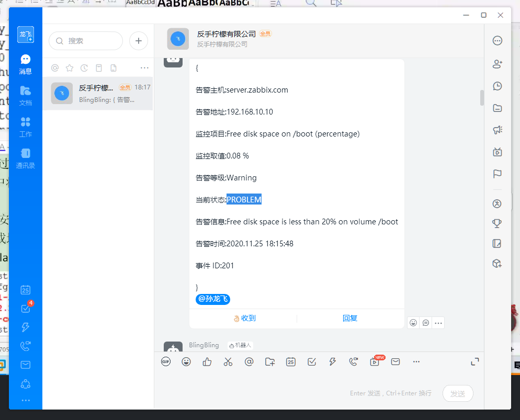
Task: Open the mail icon in the left sidebar
Action: coord(26,365)
